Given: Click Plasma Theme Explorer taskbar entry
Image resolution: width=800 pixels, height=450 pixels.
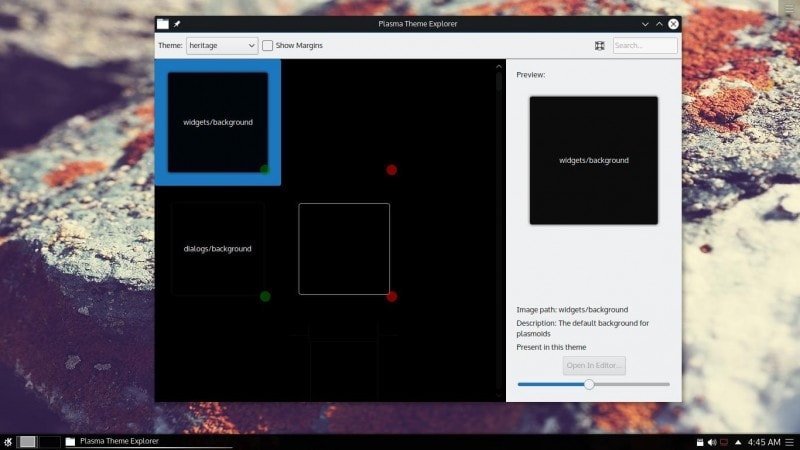Looking at the screenshot, I should [148, 441].
